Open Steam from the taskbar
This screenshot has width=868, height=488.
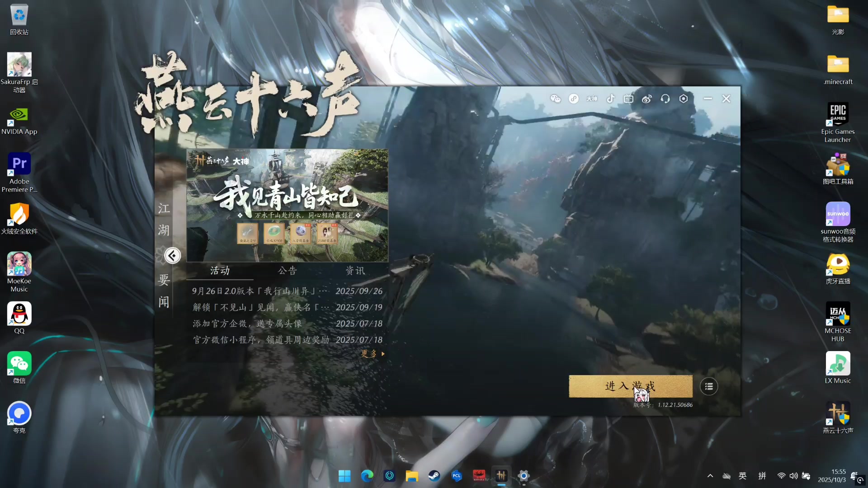tap(434, 476)
